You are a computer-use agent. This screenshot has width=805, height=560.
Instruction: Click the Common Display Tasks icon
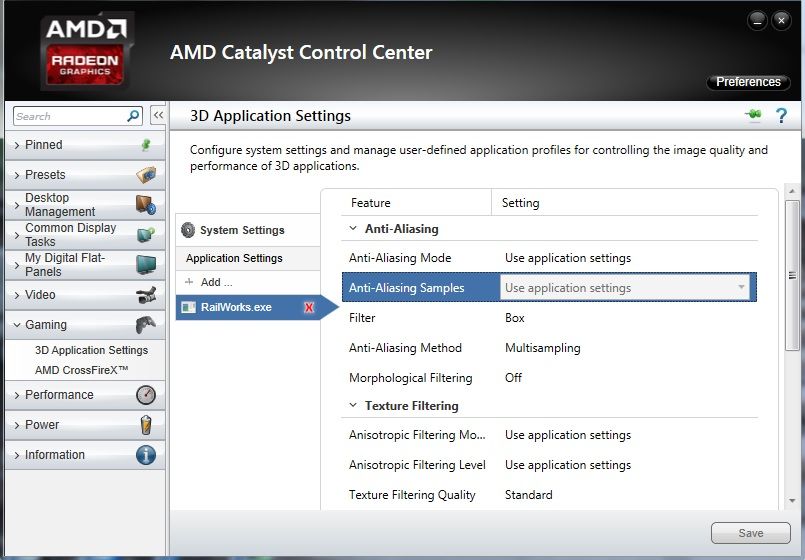146,235
